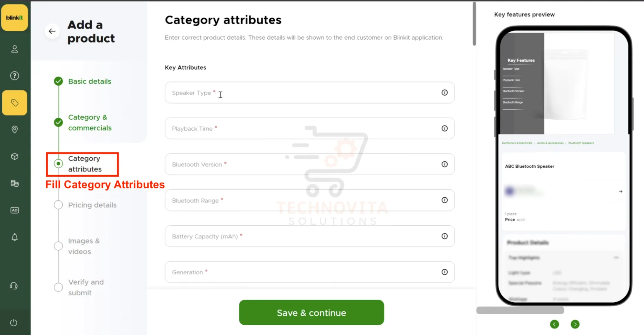Select the Pricing details step radio
This screenshot has width=644, height=335.
click(58, 205)
